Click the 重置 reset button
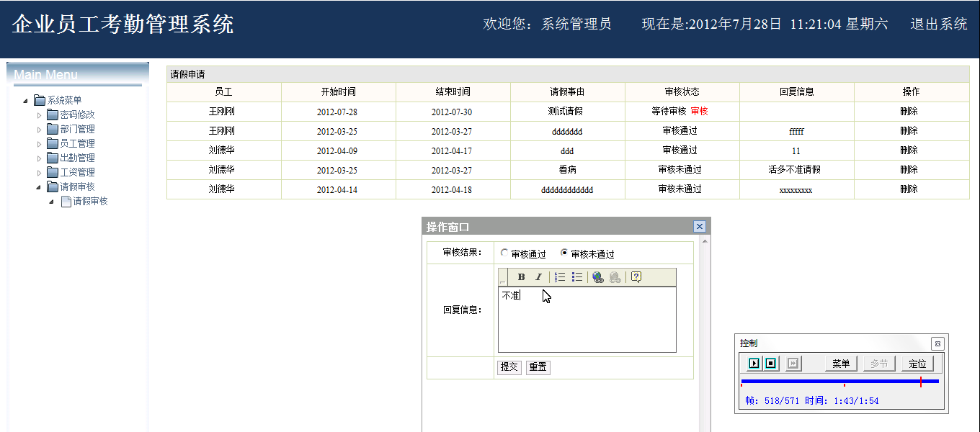The width and height of the screenshot is (980, 432). coord(538,367)
